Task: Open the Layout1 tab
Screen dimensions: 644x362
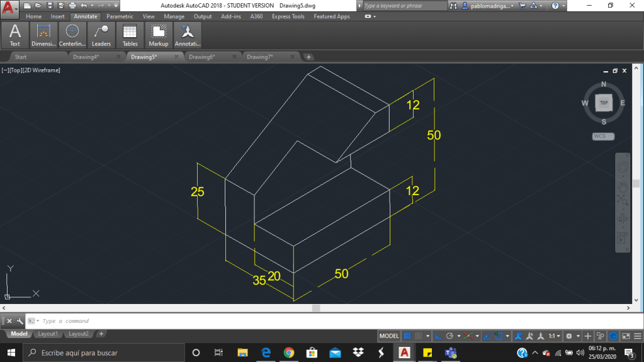Action: 48,334
